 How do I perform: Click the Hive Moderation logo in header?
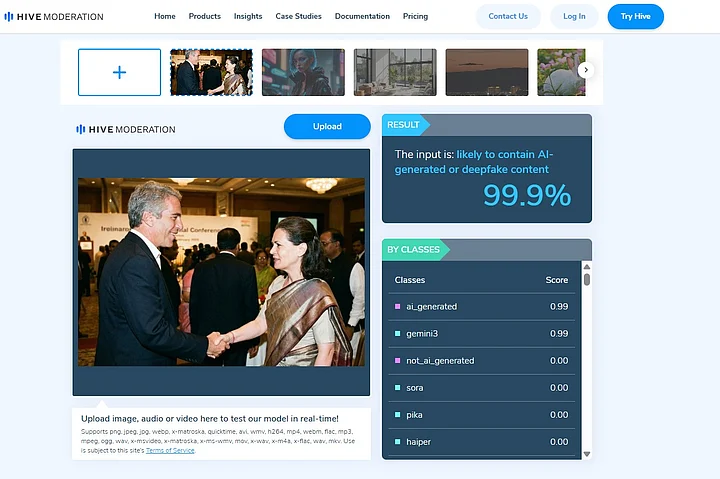click(x=54, y=17)
